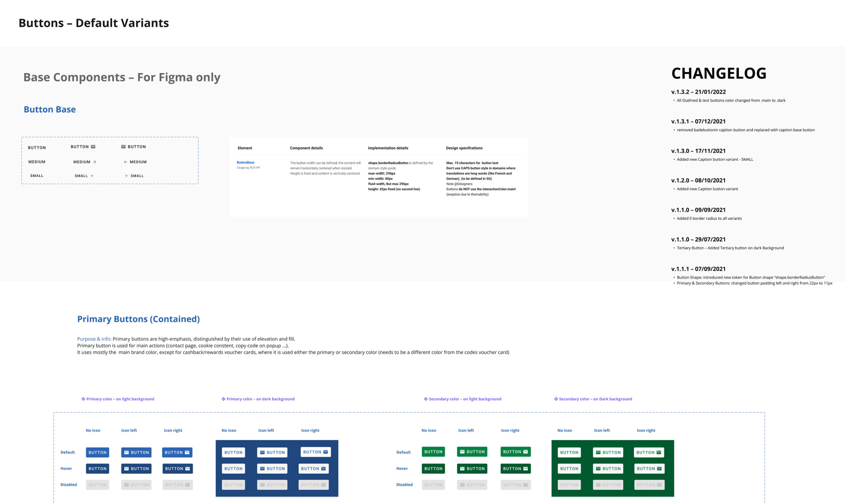The height and width of the screenshot is (504, 845).
Task: Click left arrow icon before base MEDIUM label
Action: click(x=126, y=162)
